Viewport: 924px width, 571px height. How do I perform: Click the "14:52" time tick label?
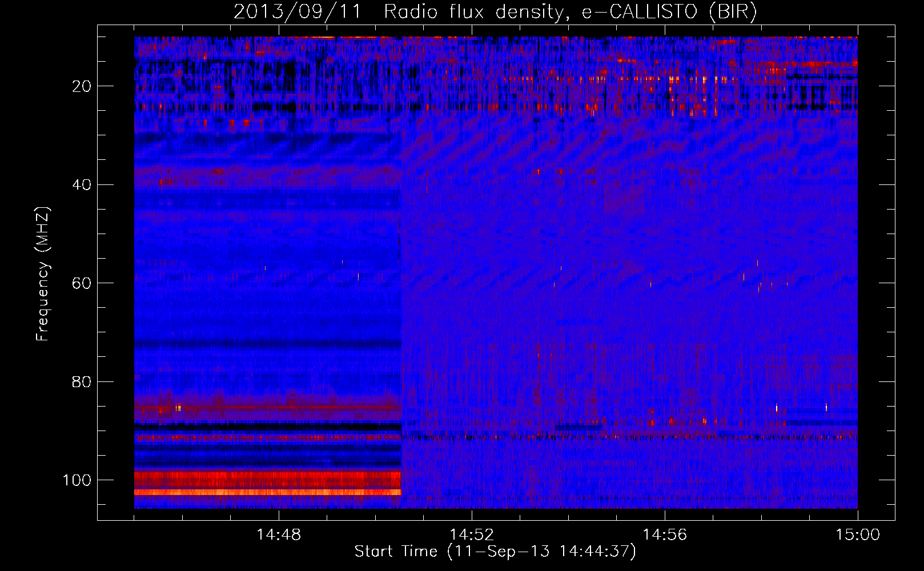click(x=472, y=535)
